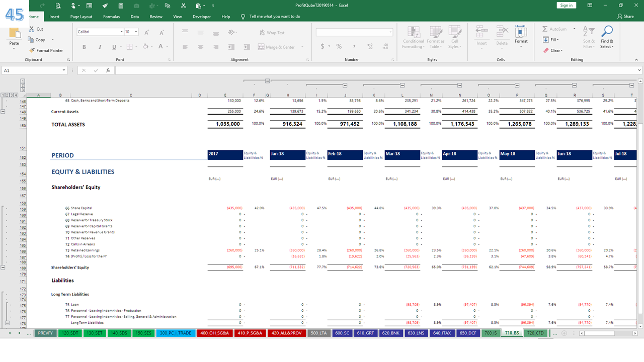This screenshot has height=362, width=644.
Task: Click the Fill Color bucket icon
Action: point(145,47)
